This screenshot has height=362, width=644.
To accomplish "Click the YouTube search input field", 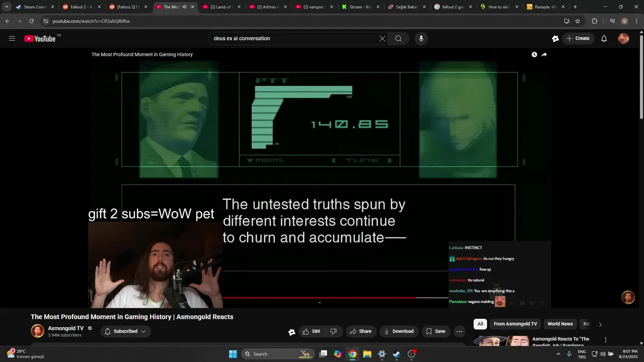I will coord(294,39).
